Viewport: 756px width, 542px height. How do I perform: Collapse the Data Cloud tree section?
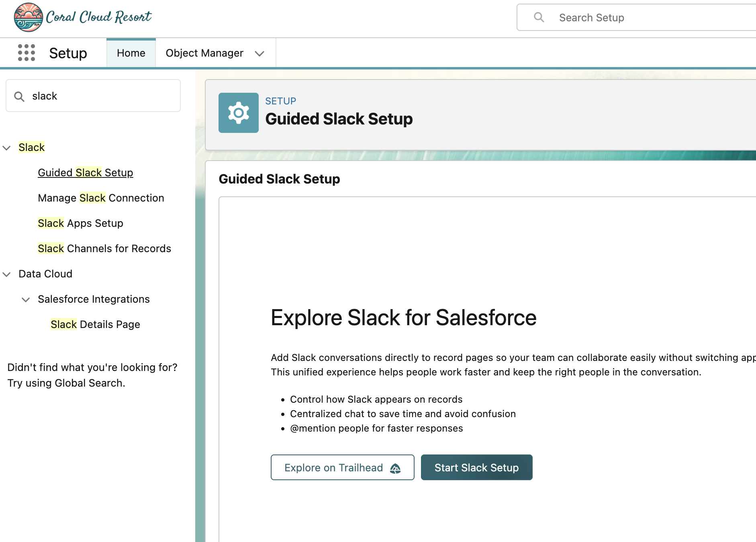click(x=6, y=274)
